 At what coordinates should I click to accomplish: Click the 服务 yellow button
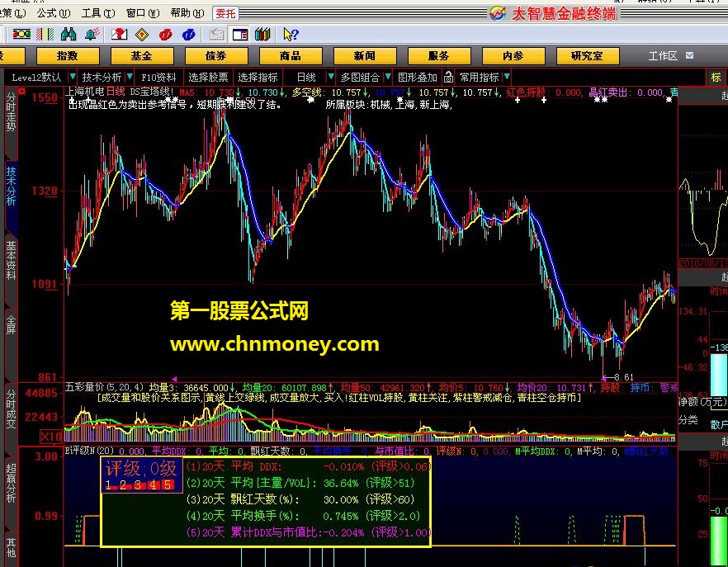point(439,56)
